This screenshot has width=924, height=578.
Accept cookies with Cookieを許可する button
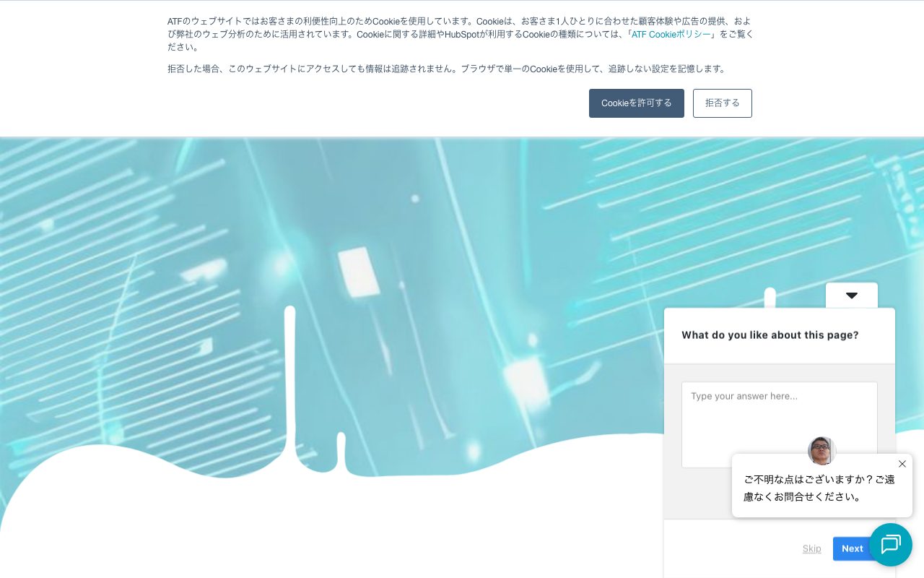[x=636, y=103]
